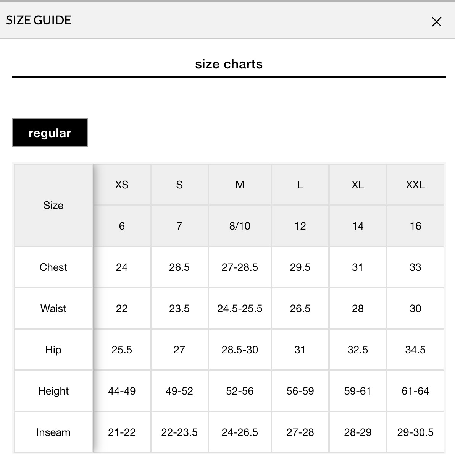
Task: Click the Height row label
Action: click(53, 391)
